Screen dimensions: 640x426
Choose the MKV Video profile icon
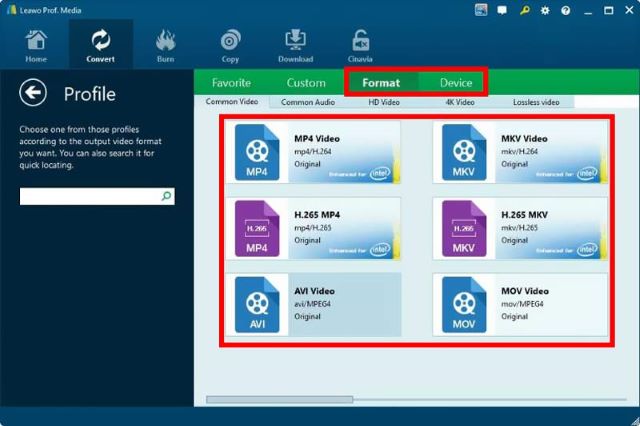[x=464, y=152]
